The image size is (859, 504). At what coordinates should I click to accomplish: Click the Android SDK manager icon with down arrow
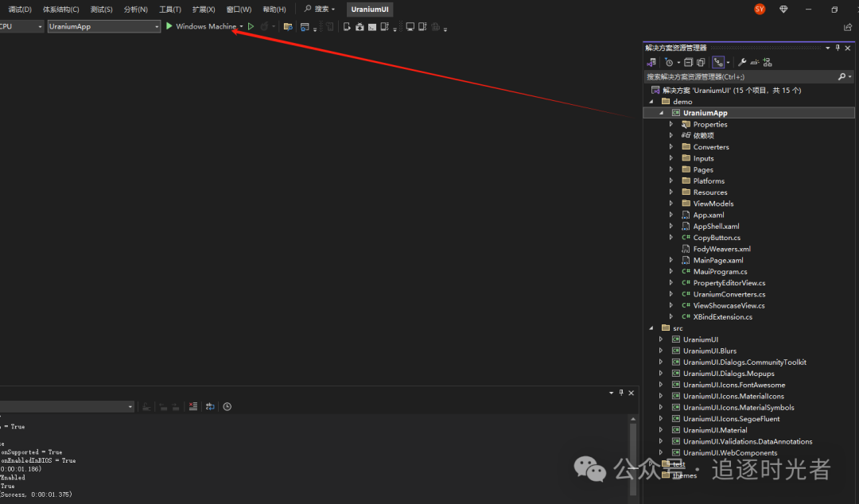360,26
